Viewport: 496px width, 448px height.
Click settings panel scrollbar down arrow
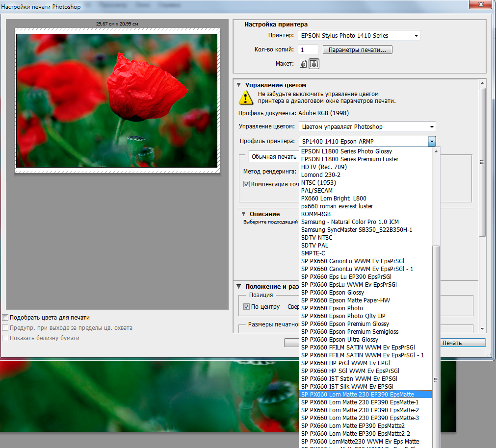coord(482,328)
